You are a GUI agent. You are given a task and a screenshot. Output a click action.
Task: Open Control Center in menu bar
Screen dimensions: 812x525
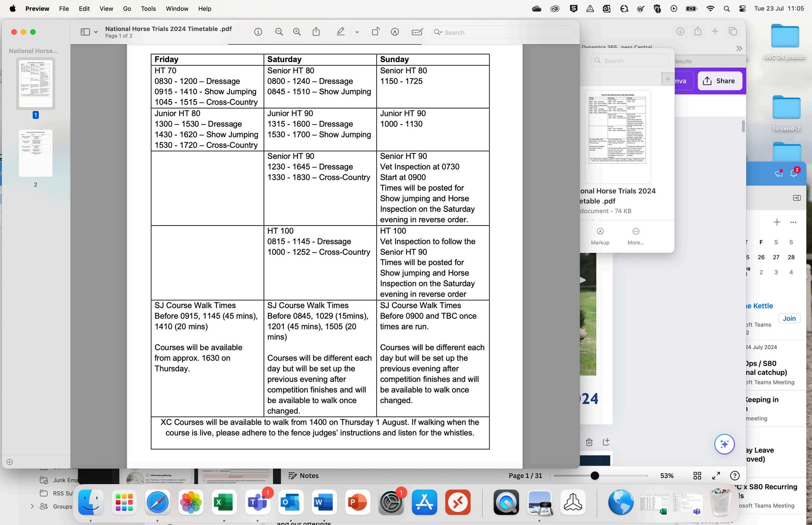[742, 9]
